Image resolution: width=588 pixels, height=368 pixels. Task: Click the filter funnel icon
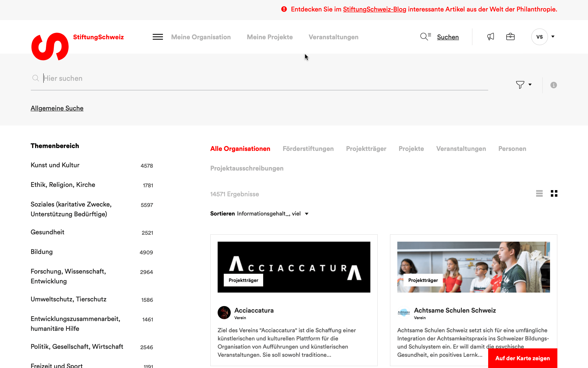tap(520, 85)
